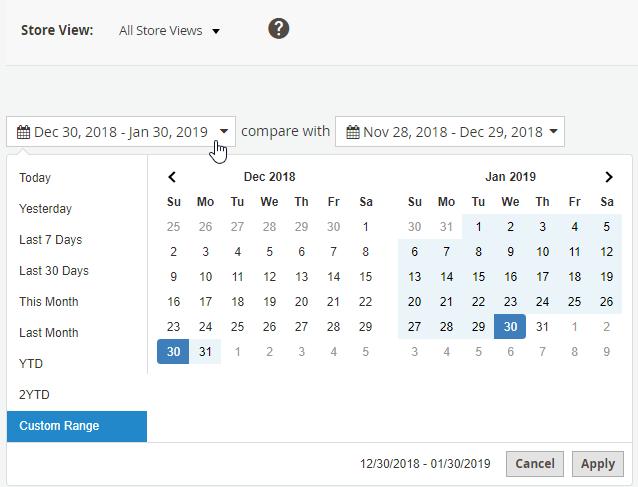This screenshot has width=638, height=487.
Task: Click the help question mark icon
Action: pos(279,29)
